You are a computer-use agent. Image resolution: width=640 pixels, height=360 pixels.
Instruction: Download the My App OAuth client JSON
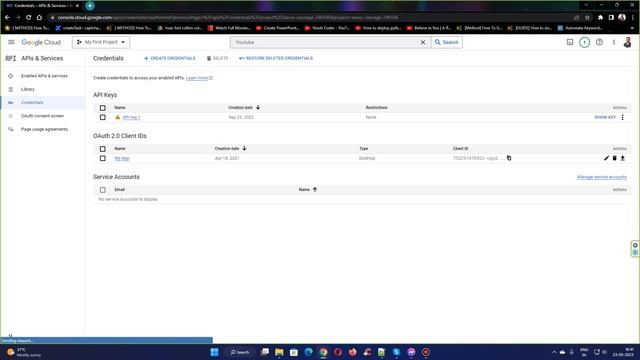[x=622, y=158]
